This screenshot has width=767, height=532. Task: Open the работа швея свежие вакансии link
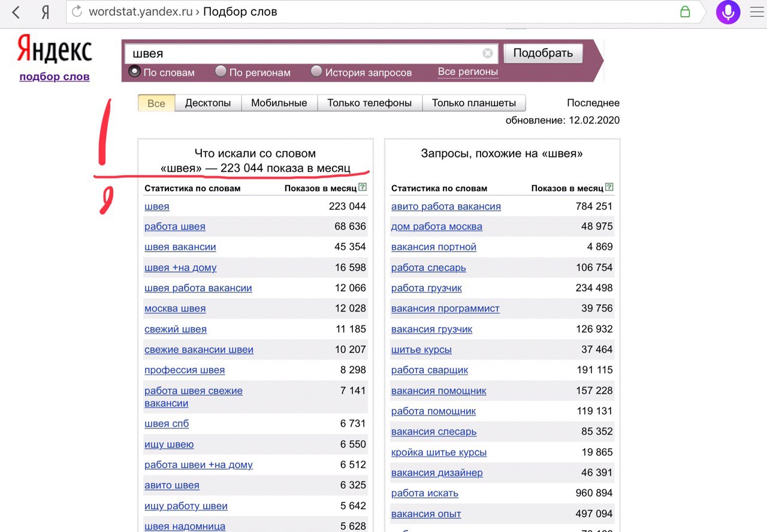194,397
